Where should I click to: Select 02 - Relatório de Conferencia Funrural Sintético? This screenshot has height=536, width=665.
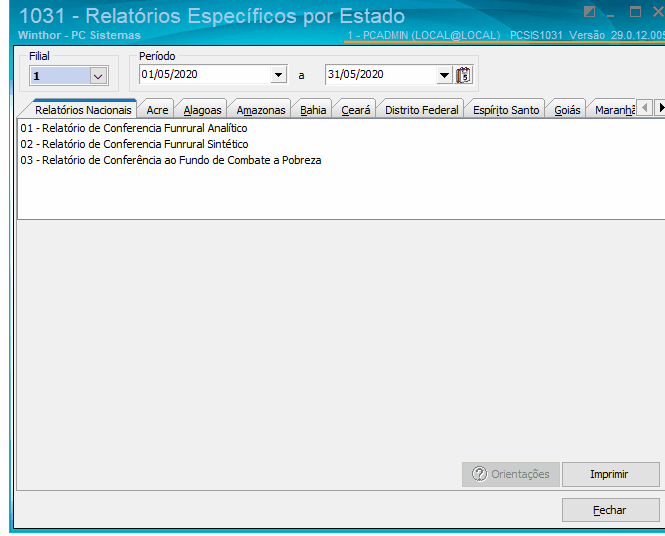point(134,144)
